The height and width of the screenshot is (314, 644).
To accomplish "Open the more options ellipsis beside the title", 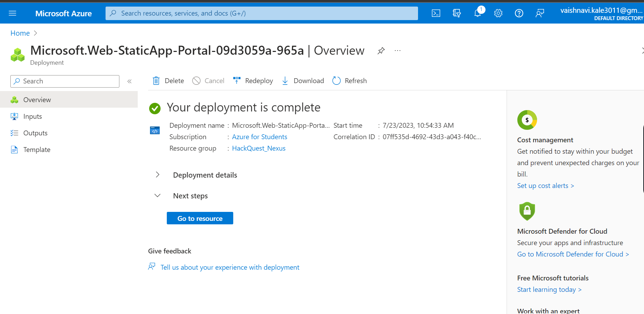I will point(398,51).
